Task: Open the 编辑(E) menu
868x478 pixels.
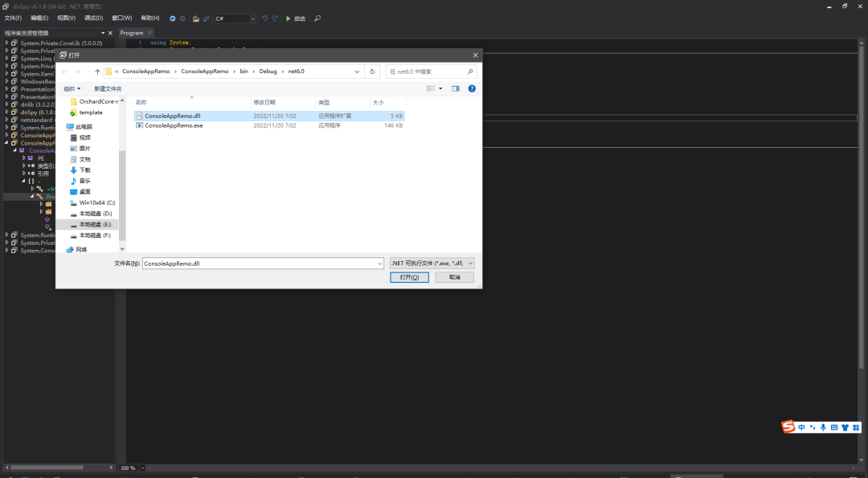Action: point(39,18)
